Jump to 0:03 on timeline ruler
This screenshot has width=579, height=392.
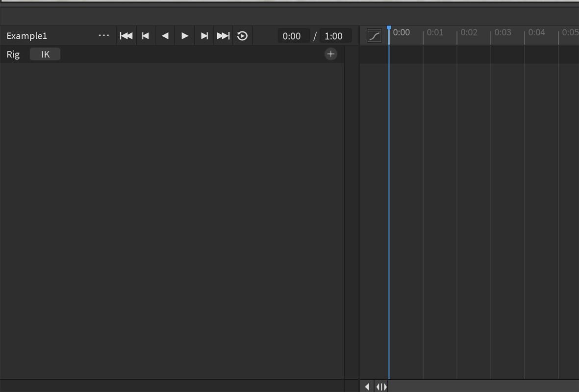[503, 32]
